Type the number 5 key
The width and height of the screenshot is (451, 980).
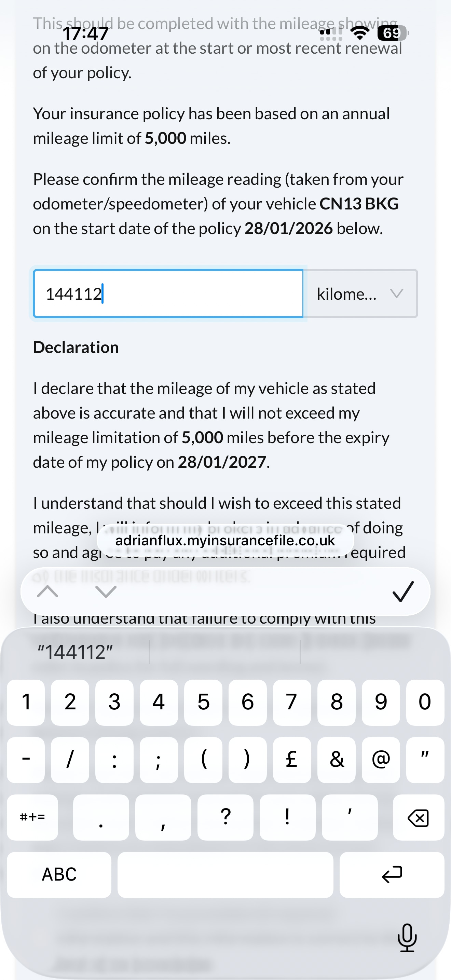click(203, 702)
